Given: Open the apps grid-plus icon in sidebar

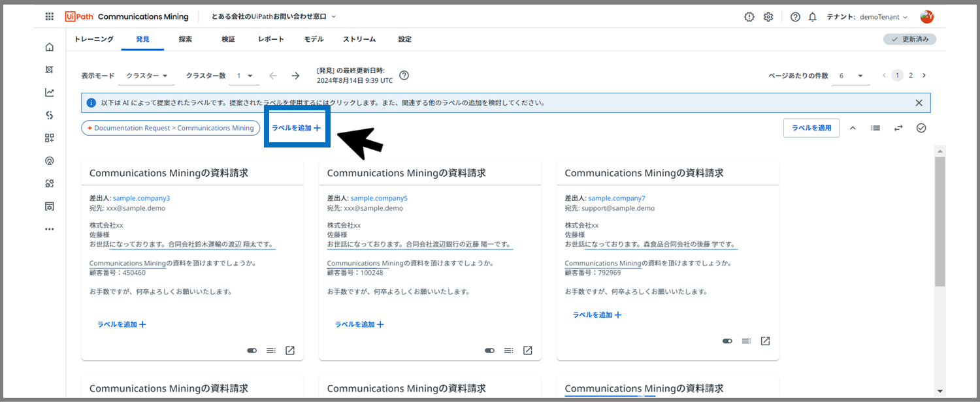Looking at the screenshot, I should (x=50, y=138).
